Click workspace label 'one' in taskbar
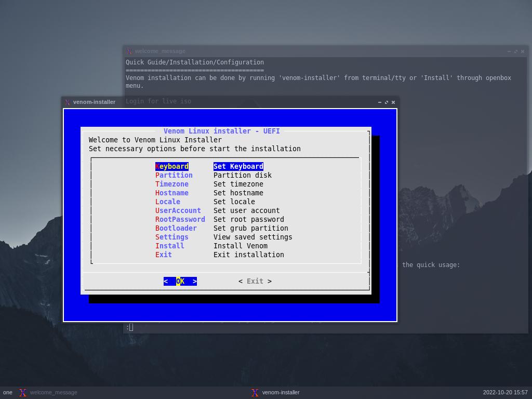Viewport: 532px width, 399px height. pyautogui.click(x=7, y=393)
